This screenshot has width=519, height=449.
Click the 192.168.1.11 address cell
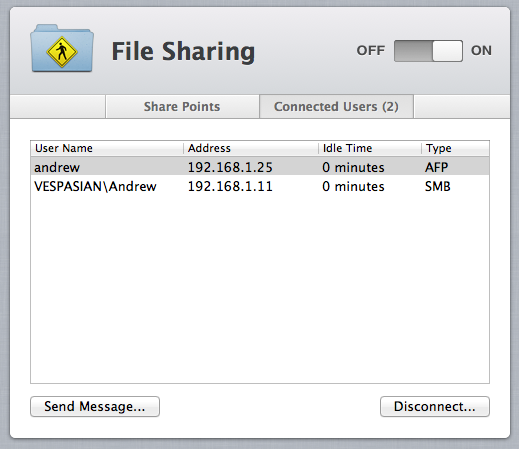pyautogui.click(x=230, y=186)
